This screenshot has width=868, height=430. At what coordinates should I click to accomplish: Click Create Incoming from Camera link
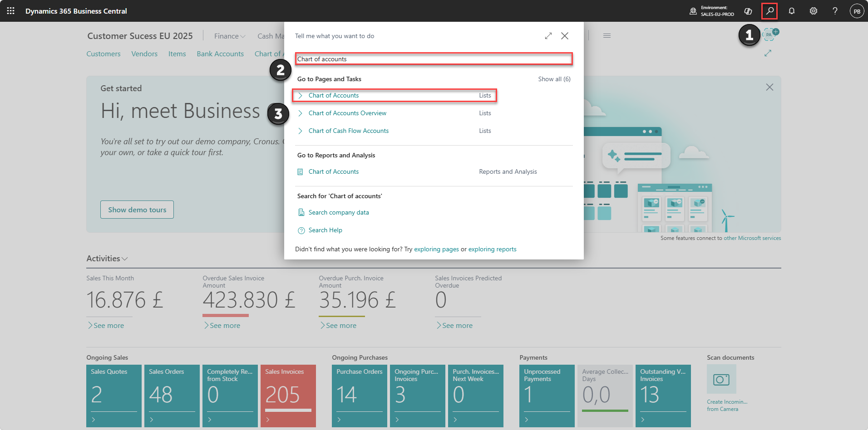(727, 406)
